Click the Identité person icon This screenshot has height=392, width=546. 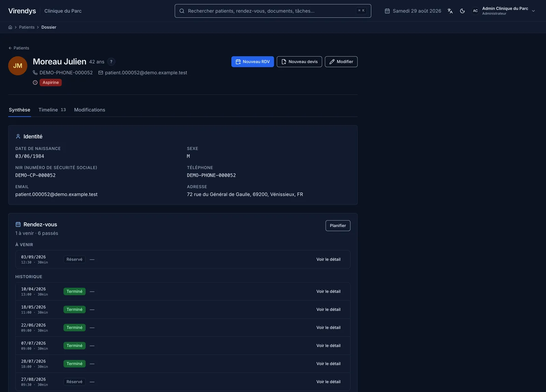18,136
